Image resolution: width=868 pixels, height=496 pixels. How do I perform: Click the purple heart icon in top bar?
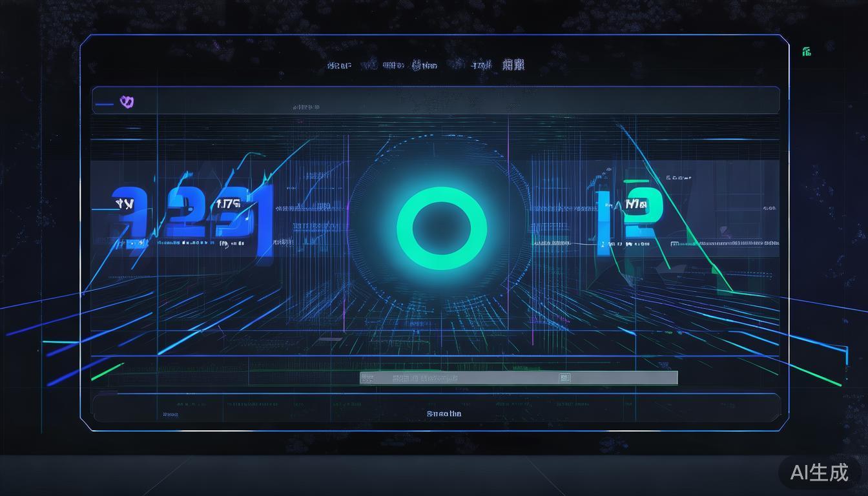[127, 101]
